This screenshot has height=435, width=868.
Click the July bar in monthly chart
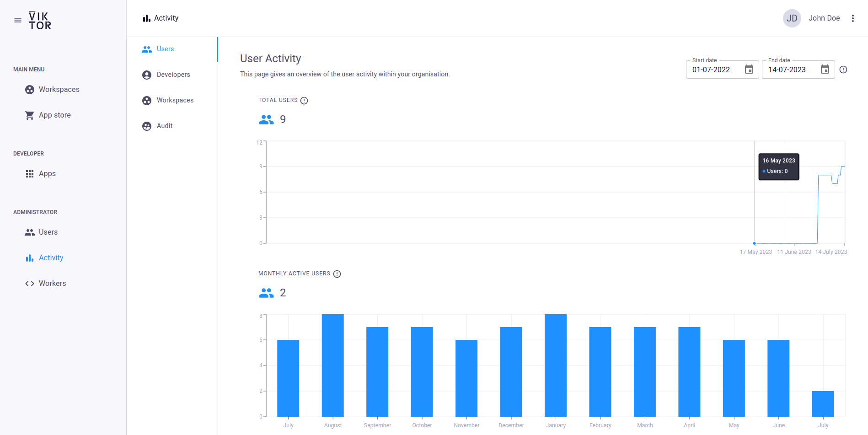point(288,378)
